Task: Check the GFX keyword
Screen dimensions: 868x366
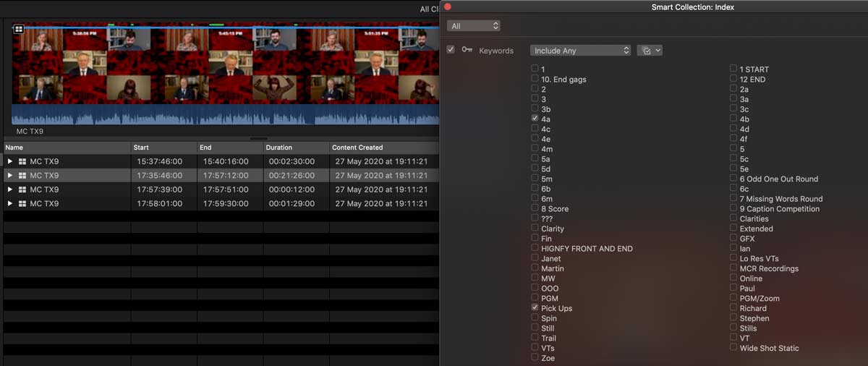Action: coord(733,238)
